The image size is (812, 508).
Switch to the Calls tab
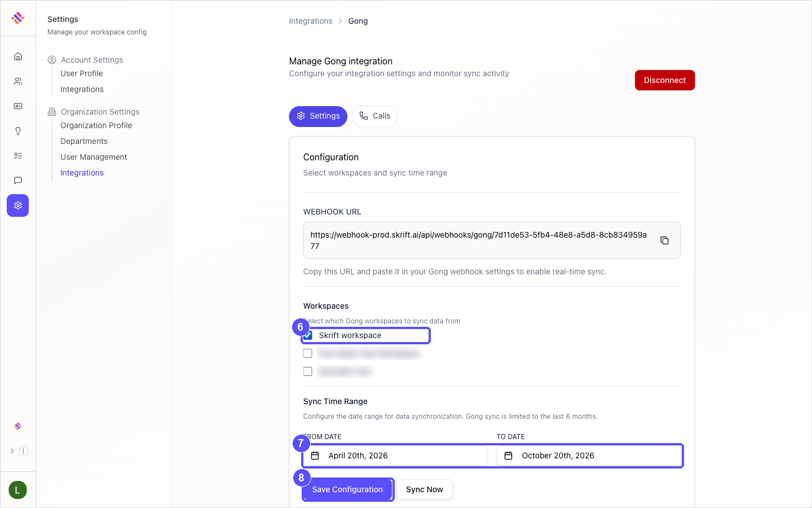pos(375,116)
